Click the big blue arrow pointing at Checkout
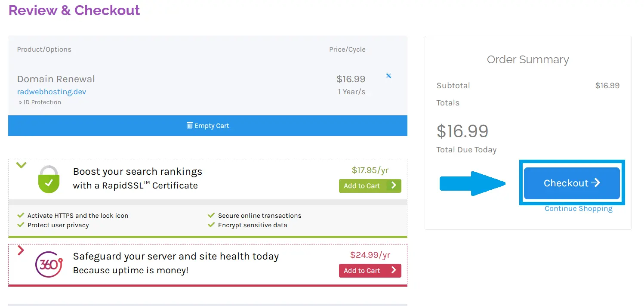This screenshot has height=306, width=644. (472, 183)
